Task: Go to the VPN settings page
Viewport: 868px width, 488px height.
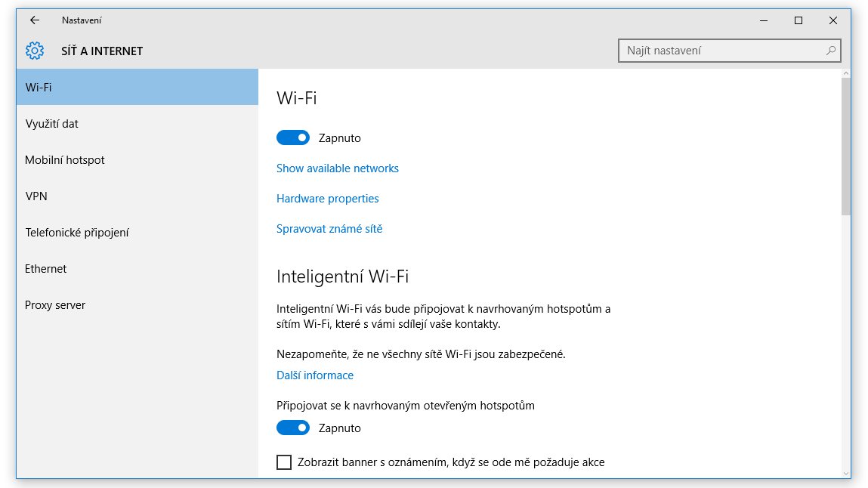Action: click(x=137, y=196)
